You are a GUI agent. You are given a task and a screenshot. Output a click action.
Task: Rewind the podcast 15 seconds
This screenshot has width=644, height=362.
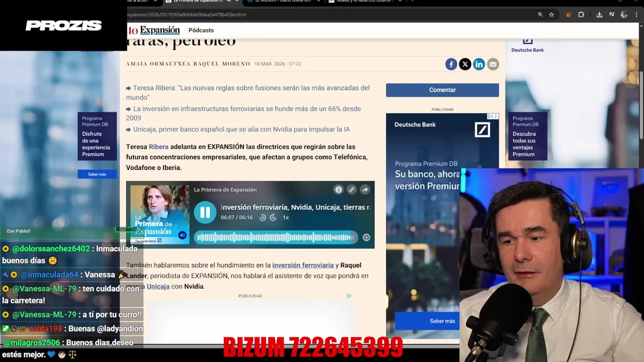tap(263, 218)
